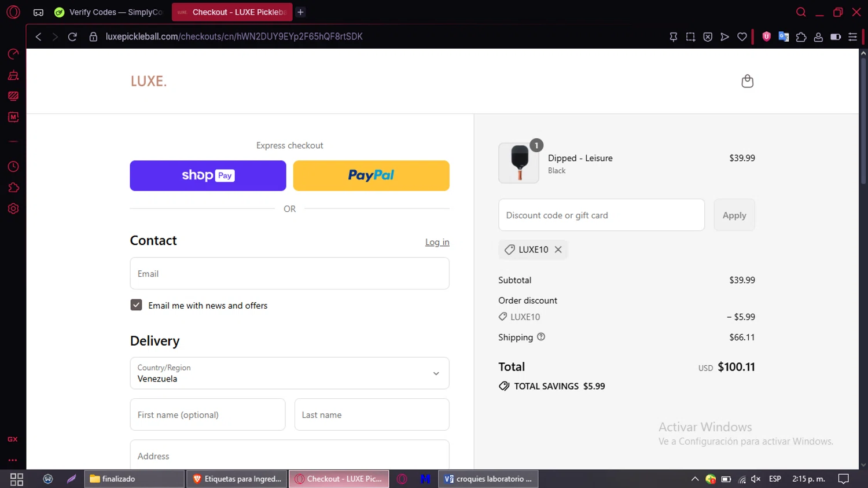Click the Dipped Leisure paddle thumbnail
The height and width of the screenshot is (488, 868).
tap(518, 163)
